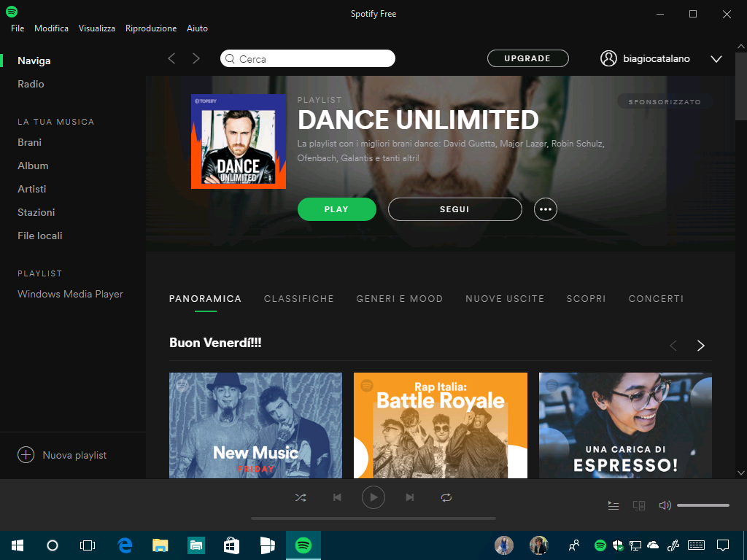The width and height of the screenshot is (747, 560).
Task: Click the user profile avatar icon
Action: [608, 58]
